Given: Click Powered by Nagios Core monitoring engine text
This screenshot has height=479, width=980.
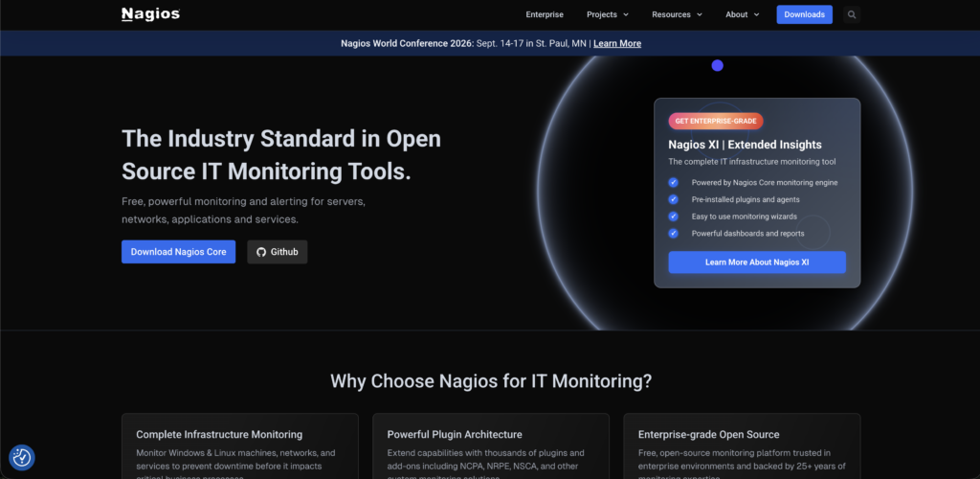Looking at the screenshot, I should (765, 183).
